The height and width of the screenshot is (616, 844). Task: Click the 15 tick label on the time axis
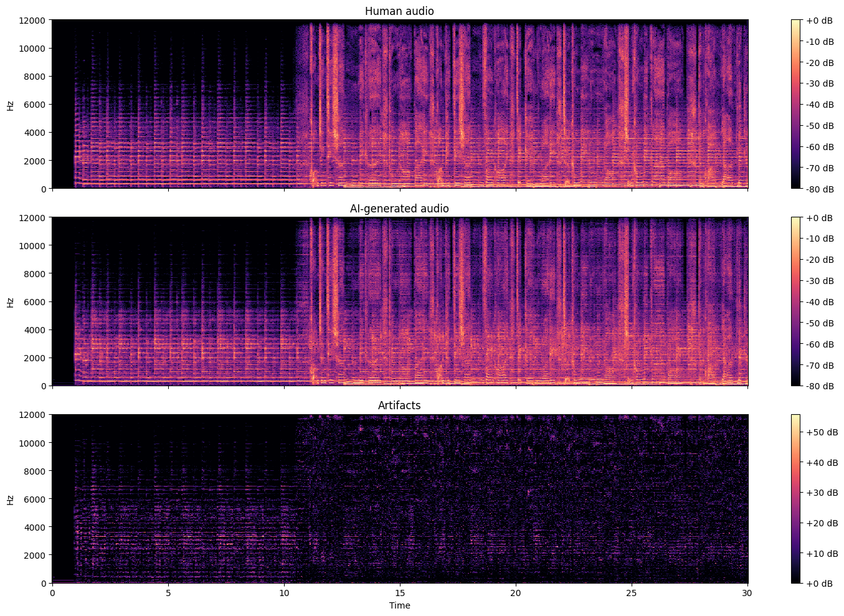(x=400, y=594)
